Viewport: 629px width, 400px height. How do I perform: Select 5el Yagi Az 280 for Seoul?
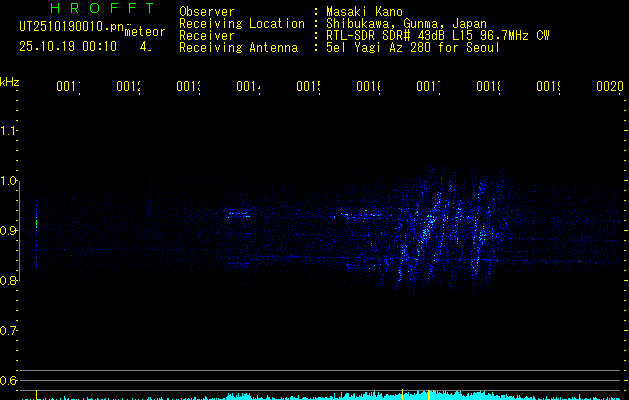coord(413,48)
